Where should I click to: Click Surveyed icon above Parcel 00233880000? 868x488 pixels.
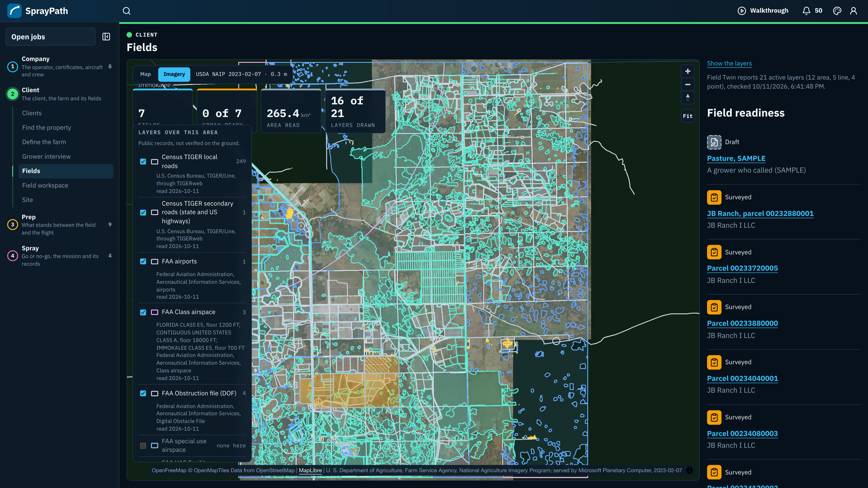click(x=714, y=307)
